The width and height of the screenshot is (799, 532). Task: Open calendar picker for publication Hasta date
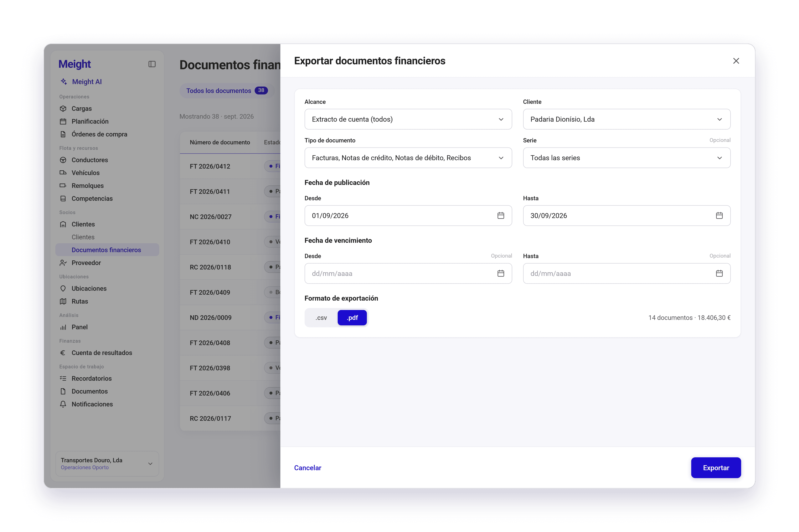tap(719, 216)
